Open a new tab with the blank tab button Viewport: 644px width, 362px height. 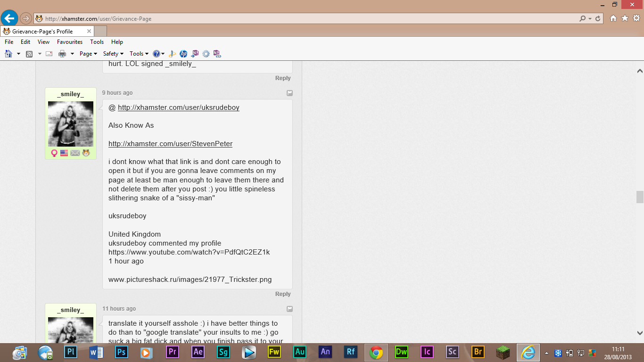click(x=101, y=32)
